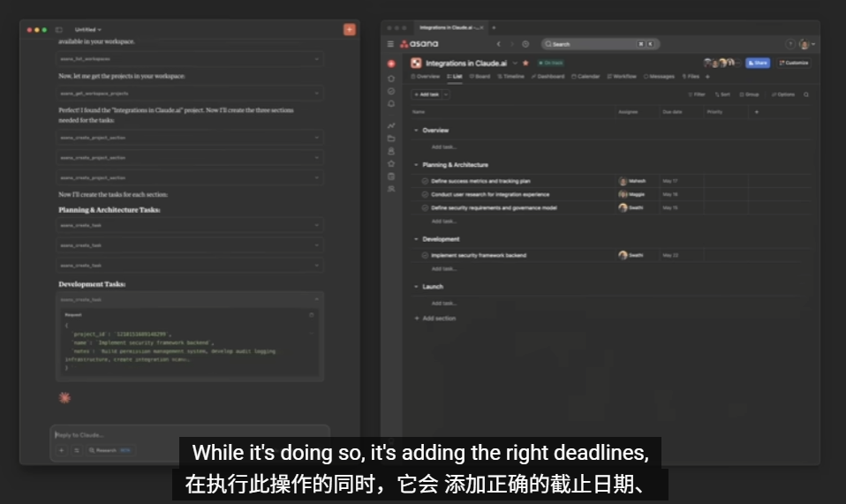Toggle the Claude sidebar panel icon
This screenshot has width=846, height=504.
59,30
